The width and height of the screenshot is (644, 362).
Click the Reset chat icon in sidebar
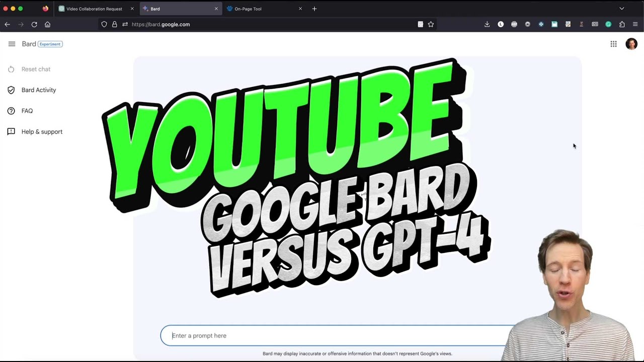click(x=11, y=69)
